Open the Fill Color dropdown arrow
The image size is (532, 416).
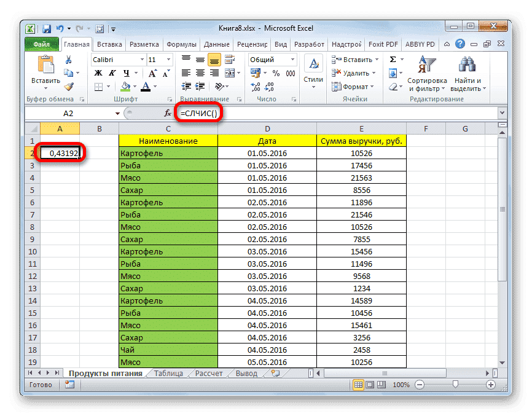pos(134,87)
